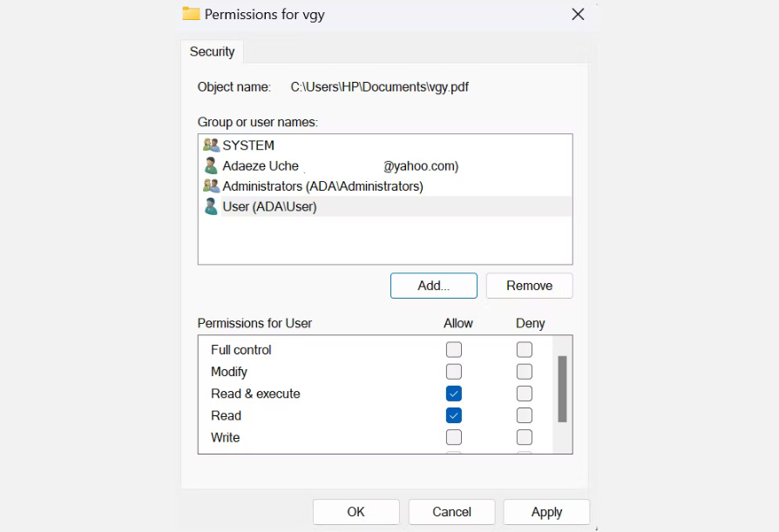Enable Allow for Full control
This screenshot has height=532, width=779.
[454, 350]
